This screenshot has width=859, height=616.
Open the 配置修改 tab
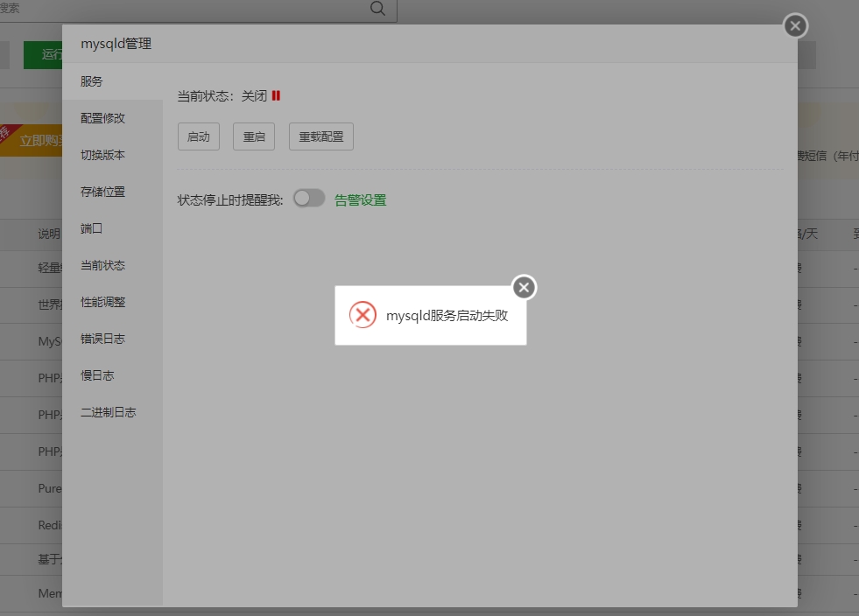point(112,118)
